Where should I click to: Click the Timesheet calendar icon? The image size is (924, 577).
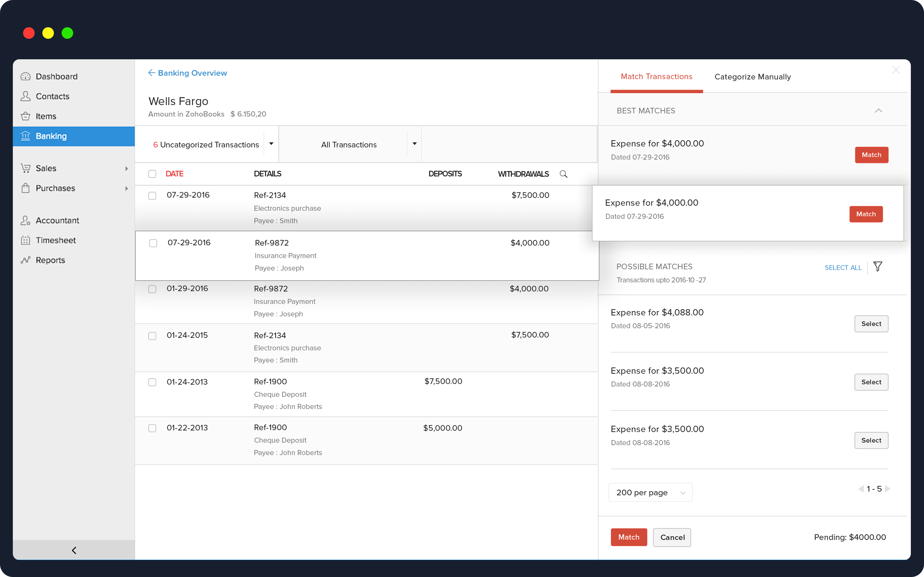[x=26, y=240]
